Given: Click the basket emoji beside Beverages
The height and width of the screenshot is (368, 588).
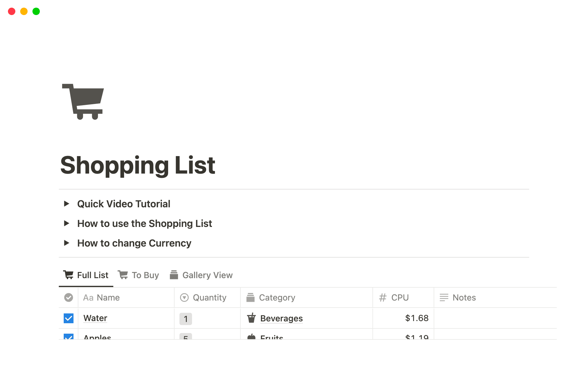Looking at the screenshot, I should (252, 318).
